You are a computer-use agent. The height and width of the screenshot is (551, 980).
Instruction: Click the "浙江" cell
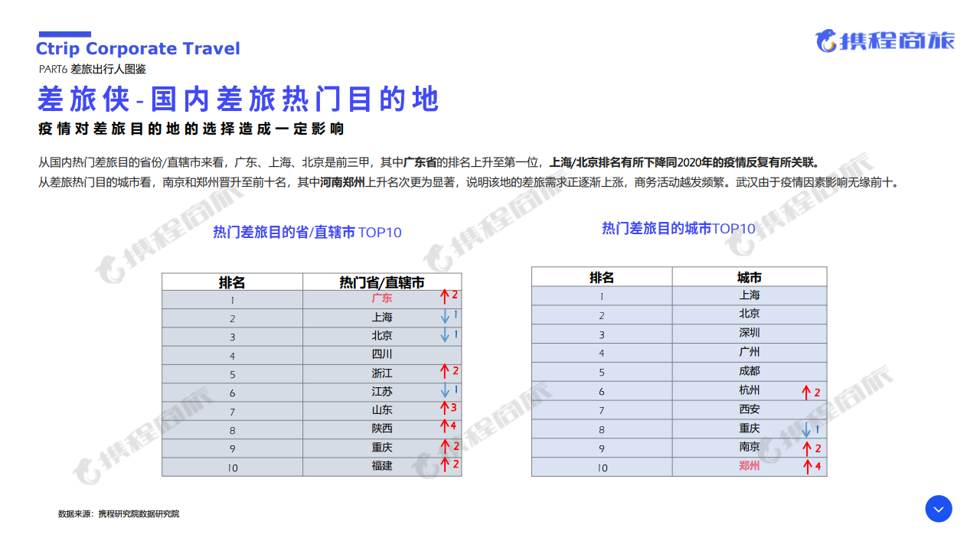click(x=382, y=373)
